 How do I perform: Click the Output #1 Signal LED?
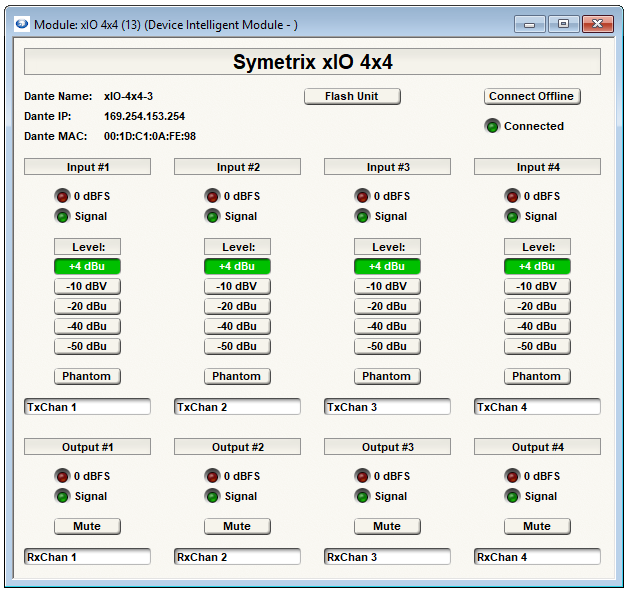click(62, 497)
